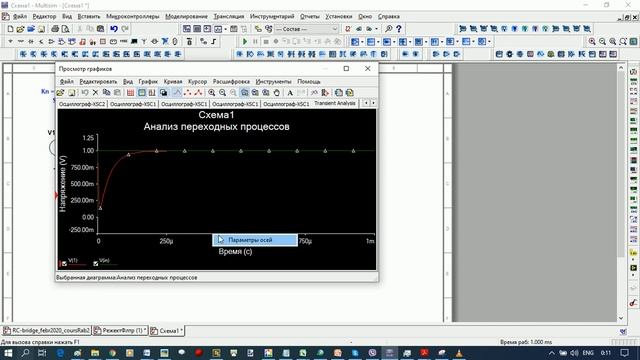
Task: Zoom in on the graph
Action: click(211, 93)
